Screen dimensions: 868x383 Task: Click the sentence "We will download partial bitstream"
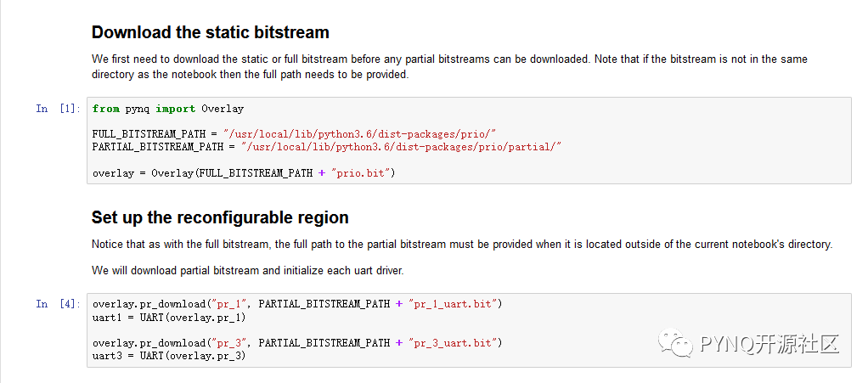click(245, 270)
